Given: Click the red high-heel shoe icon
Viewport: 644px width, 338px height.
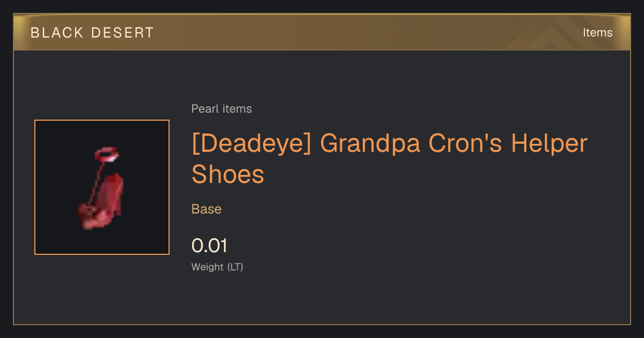Looking at the screenshot, I should point(102,188).
